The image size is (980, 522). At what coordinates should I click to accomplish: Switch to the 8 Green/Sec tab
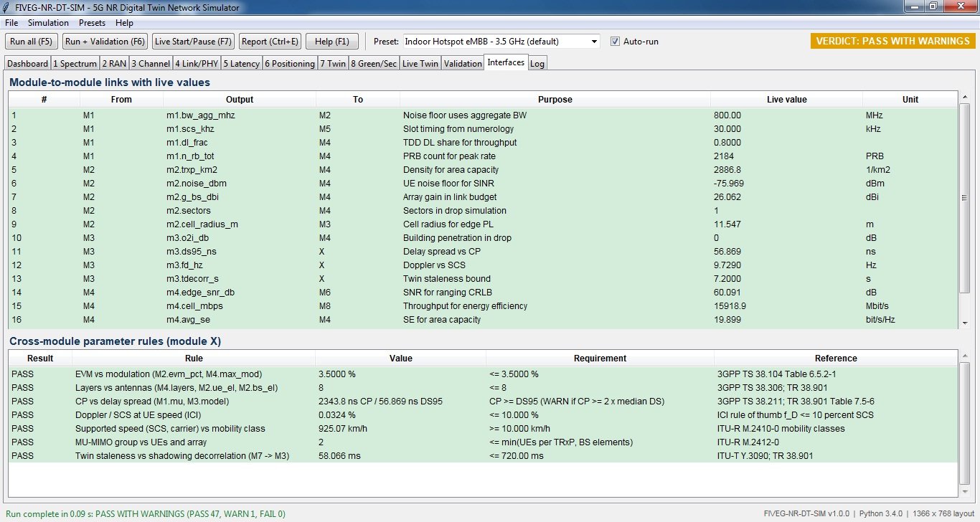(374, 64)
